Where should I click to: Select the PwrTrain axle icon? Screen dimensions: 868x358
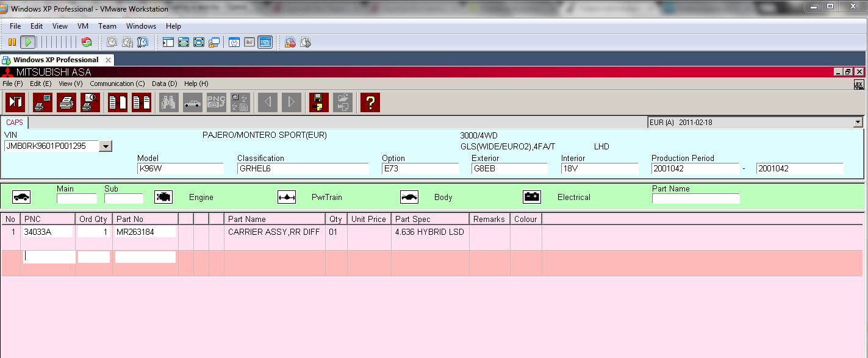[286, 197]
